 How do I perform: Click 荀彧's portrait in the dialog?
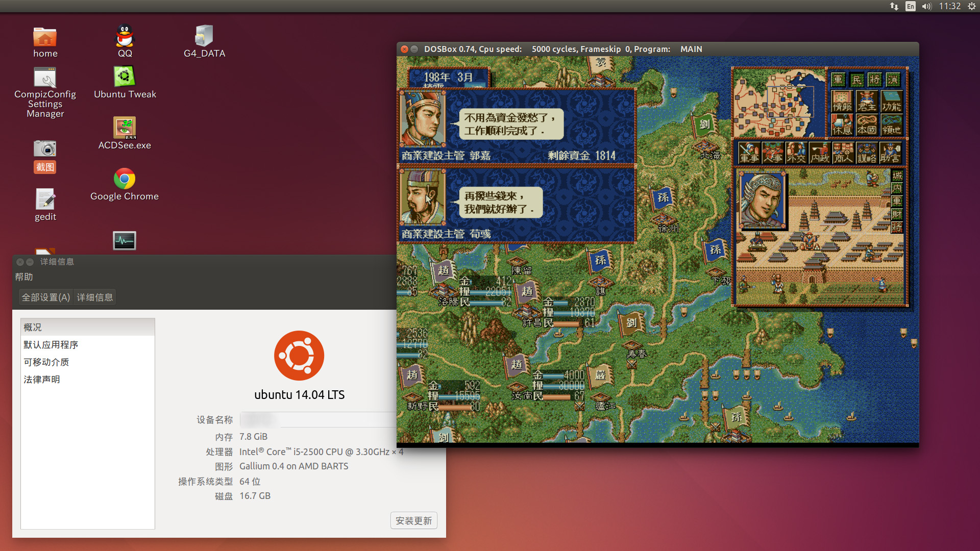(x=423, y=198)
